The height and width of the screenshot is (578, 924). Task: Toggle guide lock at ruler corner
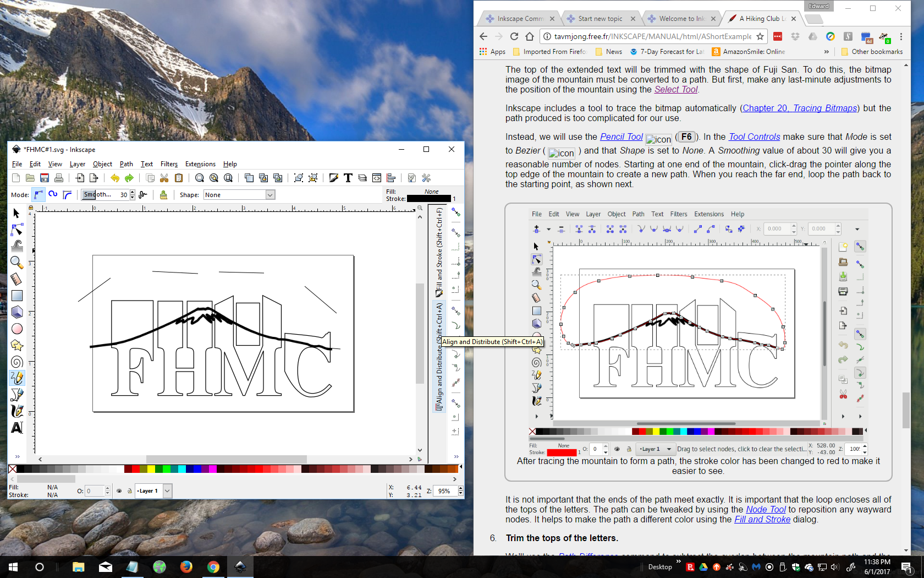click(31, 208)
